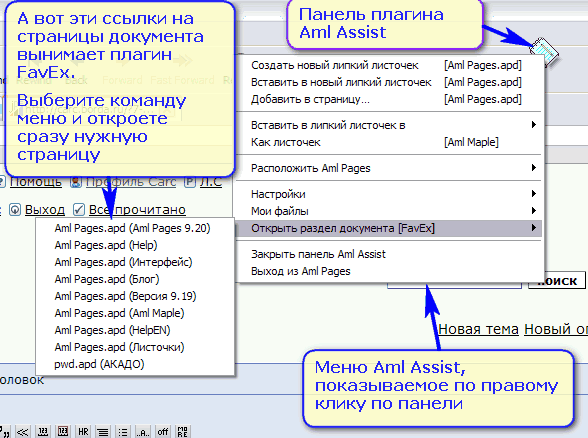Follow the Помощь link
The height and width of the screenshot is (438, 588).
click(x=36, y=182)
